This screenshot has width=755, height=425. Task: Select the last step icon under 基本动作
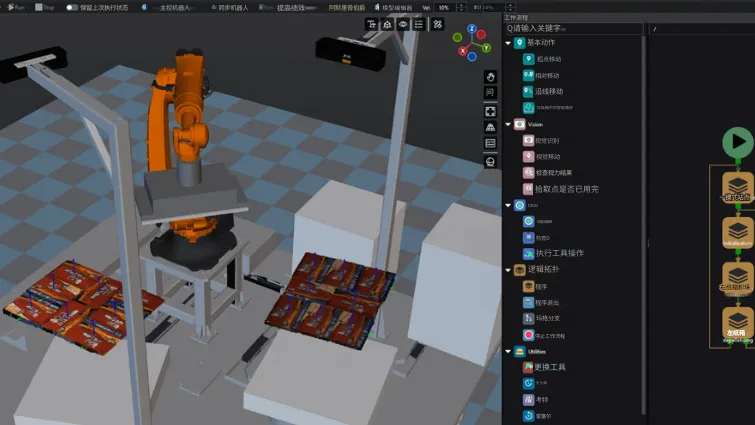[x=528, y=108]
